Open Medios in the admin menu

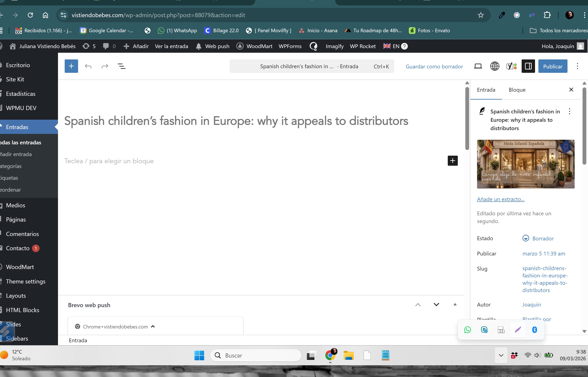click(16, 205)
